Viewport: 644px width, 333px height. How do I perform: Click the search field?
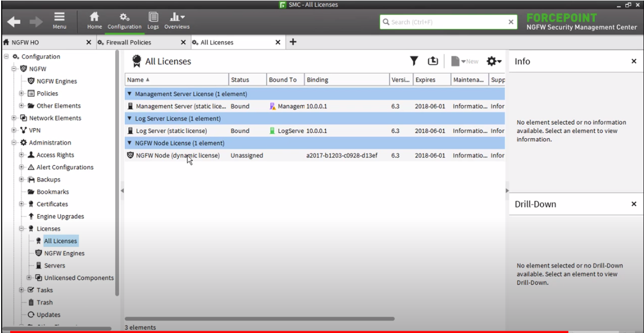[447, 22]
